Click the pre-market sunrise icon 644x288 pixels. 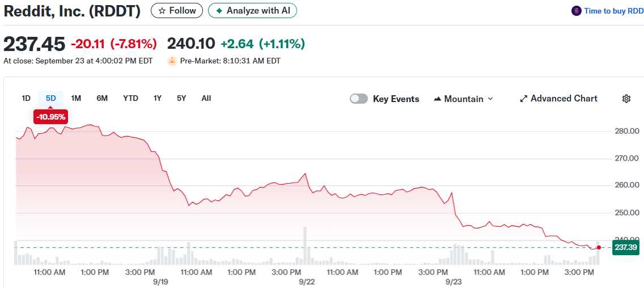point(172,61)
